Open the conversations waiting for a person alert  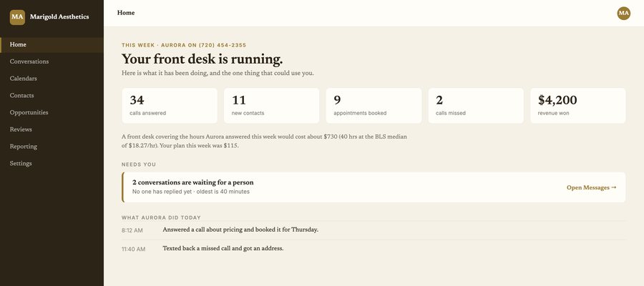374,187
